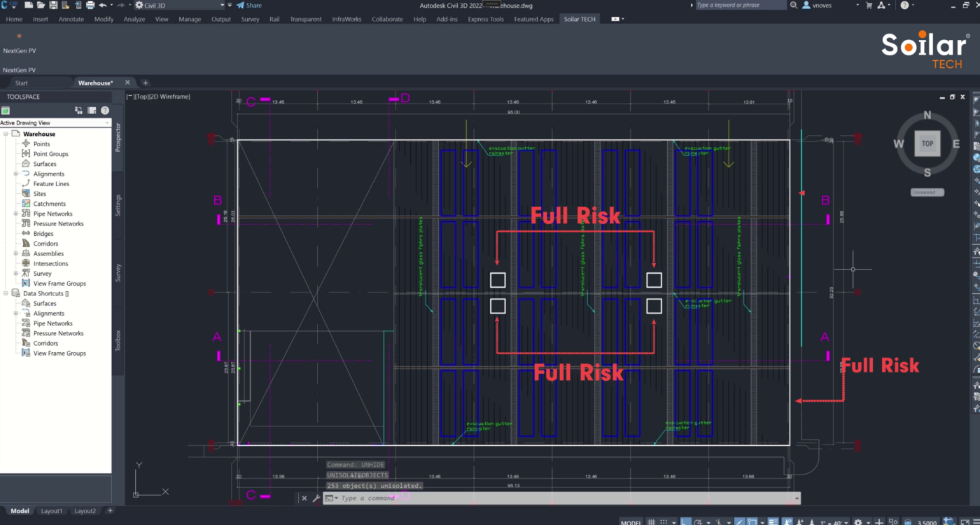Viewport: 980px width, 525px height.
Task: Click the Toolspace panorama display icon
Action: [92, 111]
